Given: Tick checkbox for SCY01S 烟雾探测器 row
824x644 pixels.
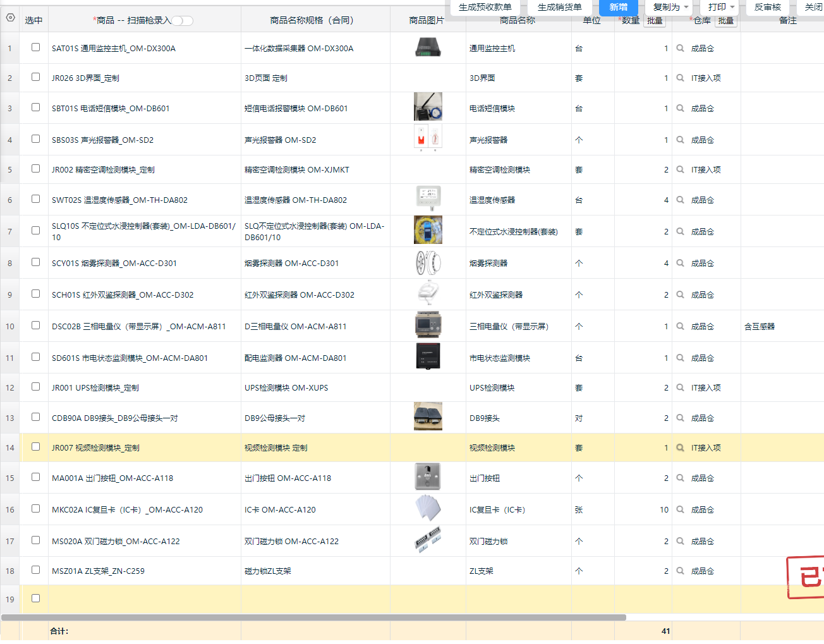Looking at the screenshot, I should click(35, 262).
